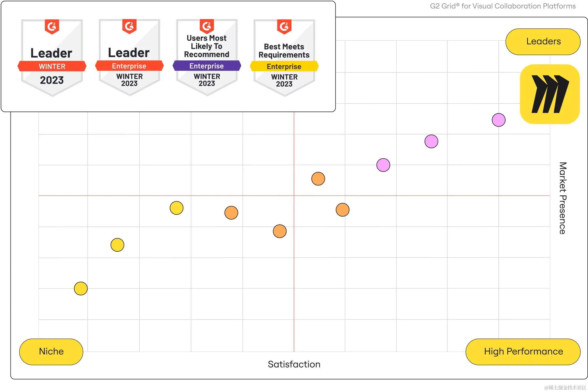
Task: Click G2 logo on Best Meets Requirements badge
Action: [x=284, y=26]
